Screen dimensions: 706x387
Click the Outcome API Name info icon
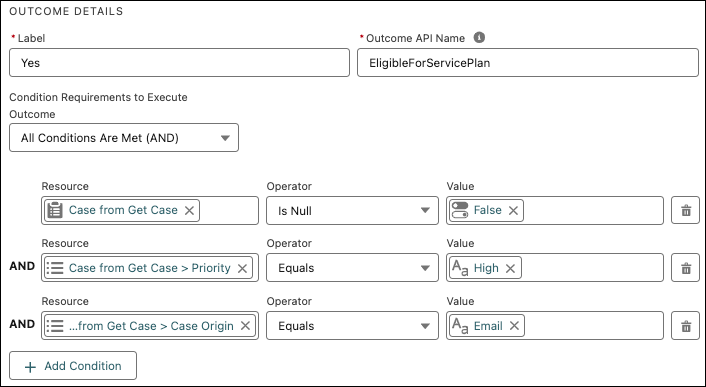click(479, 38)
